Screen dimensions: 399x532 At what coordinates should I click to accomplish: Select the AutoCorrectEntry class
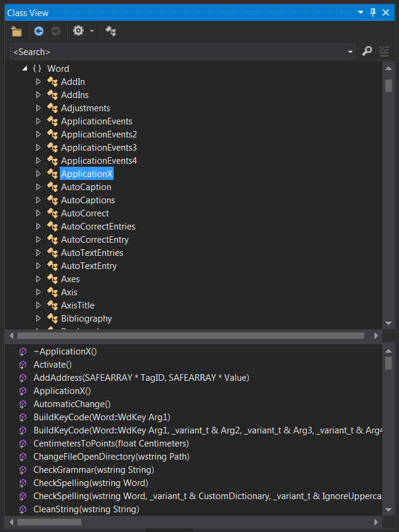(x=95, y=240)
